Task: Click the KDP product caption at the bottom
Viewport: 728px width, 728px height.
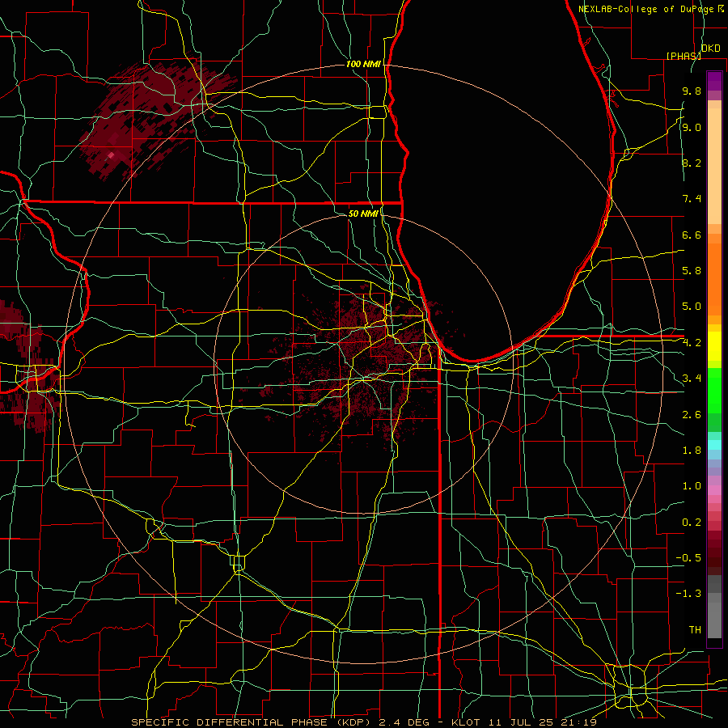Action: point(363,722)
